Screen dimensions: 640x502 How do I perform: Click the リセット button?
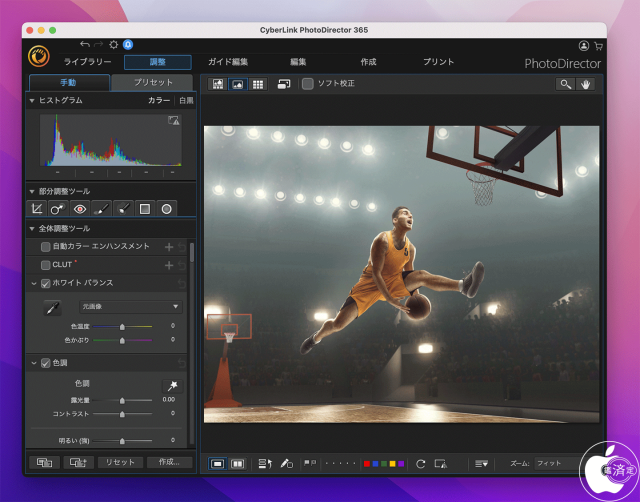pyautogui.click(x=120, y=462)
